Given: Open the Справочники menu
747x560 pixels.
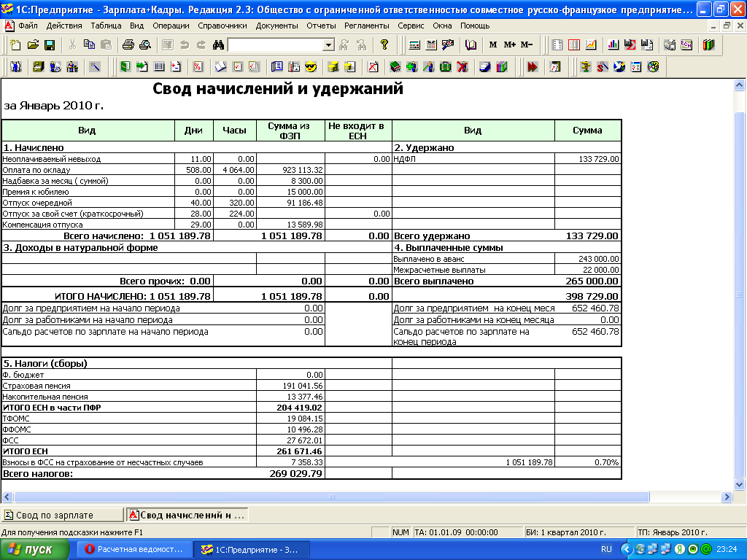Looking at the screenshot, I should (222, 26).
